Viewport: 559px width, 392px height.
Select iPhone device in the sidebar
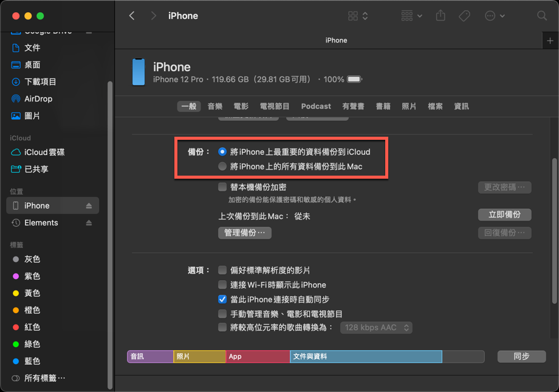(x=53, y=206)
